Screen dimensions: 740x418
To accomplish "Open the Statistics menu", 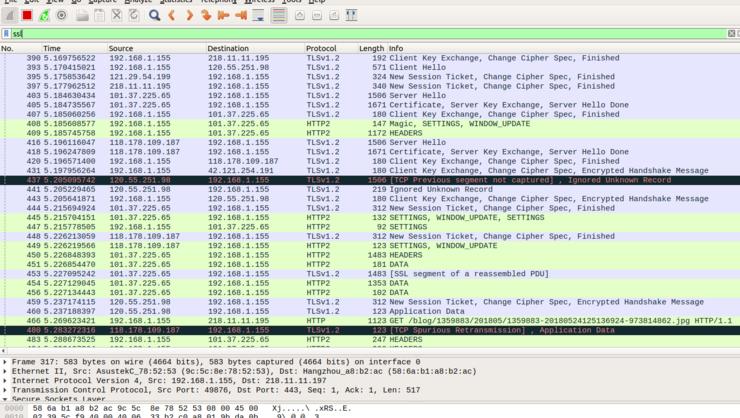I will tap(176, 2).
